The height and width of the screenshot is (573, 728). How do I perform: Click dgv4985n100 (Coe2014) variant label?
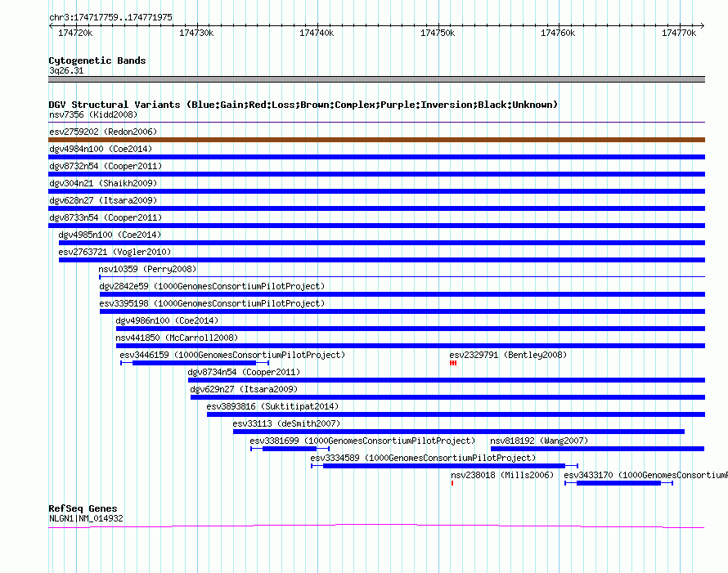click(110, 235)
